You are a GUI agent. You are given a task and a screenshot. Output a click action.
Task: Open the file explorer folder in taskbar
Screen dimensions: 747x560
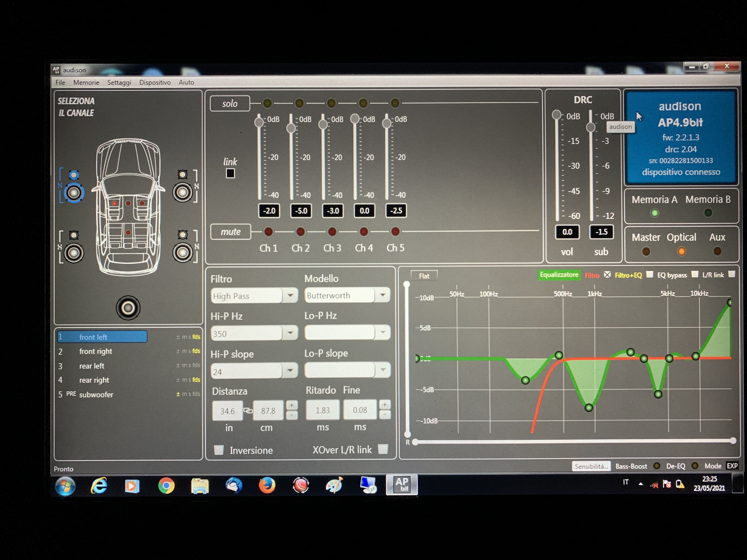click(200, 486)
